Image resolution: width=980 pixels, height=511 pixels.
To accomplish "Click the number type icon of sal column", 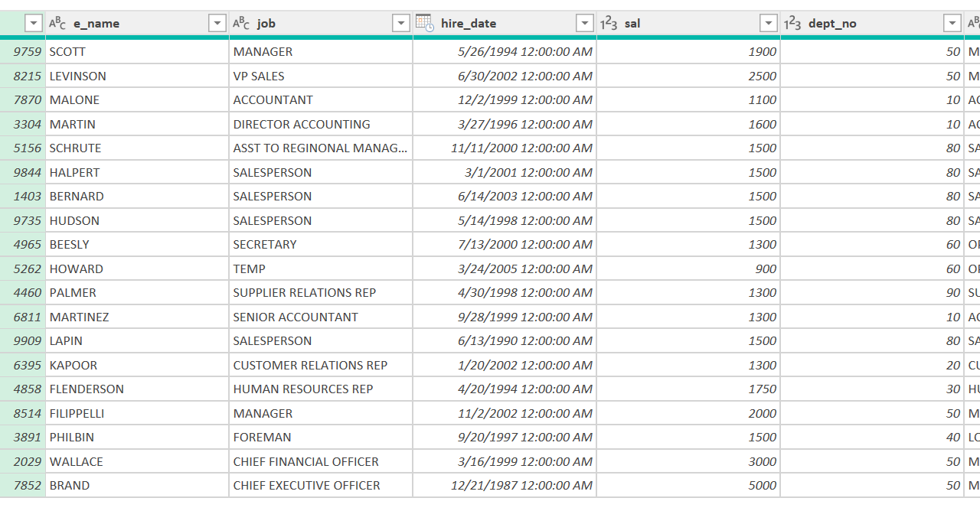I will tap(609, 24).
